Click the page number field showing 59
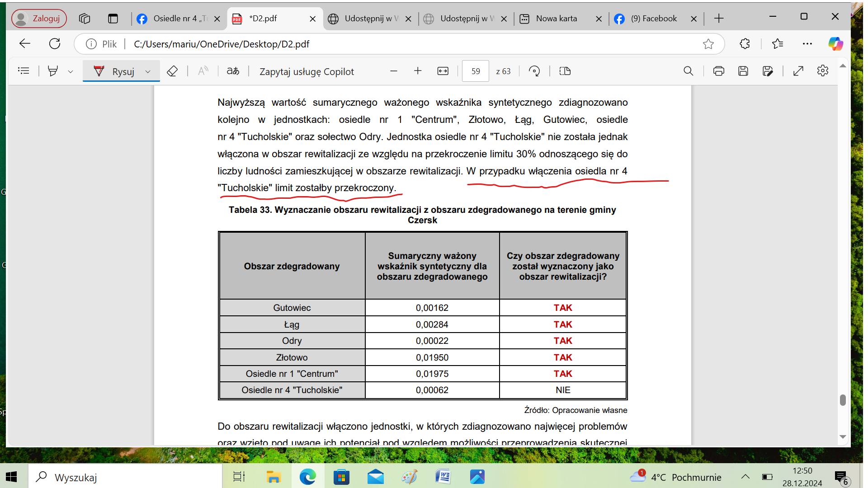Image resolution: width=868 pixels, height=488 pixels. 476,71
